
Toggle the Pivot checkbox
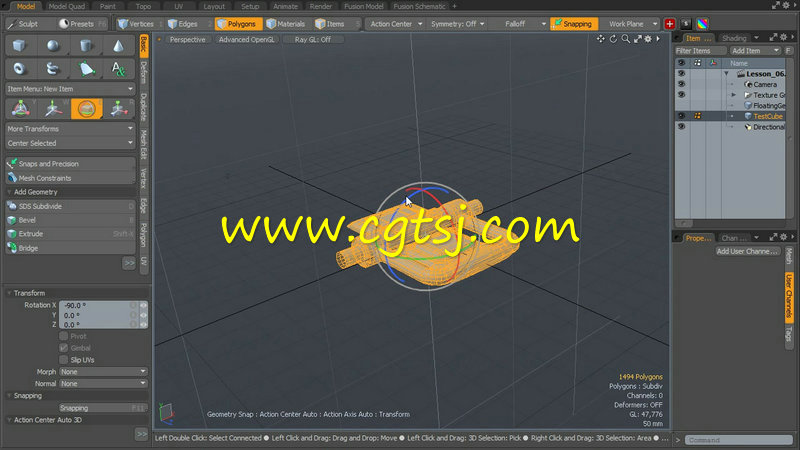point(64,336)
